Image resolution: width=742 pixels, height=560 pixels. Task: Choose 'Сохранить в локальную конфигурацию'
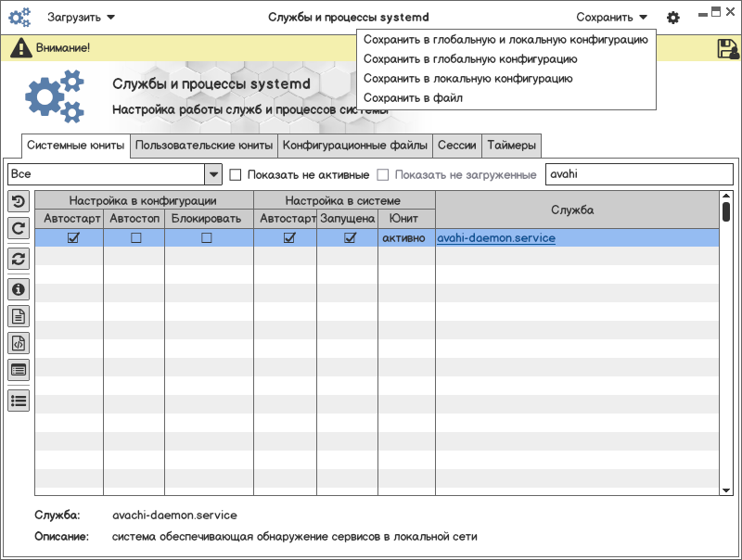pos(467,79)
